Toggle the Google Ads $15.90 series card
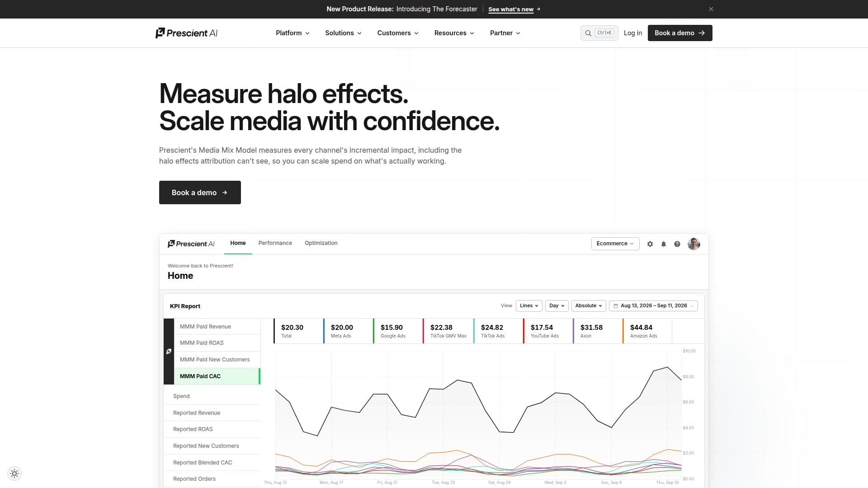Image resolution: width=868 pixels, height=488 pixels. tap(398, 331)
